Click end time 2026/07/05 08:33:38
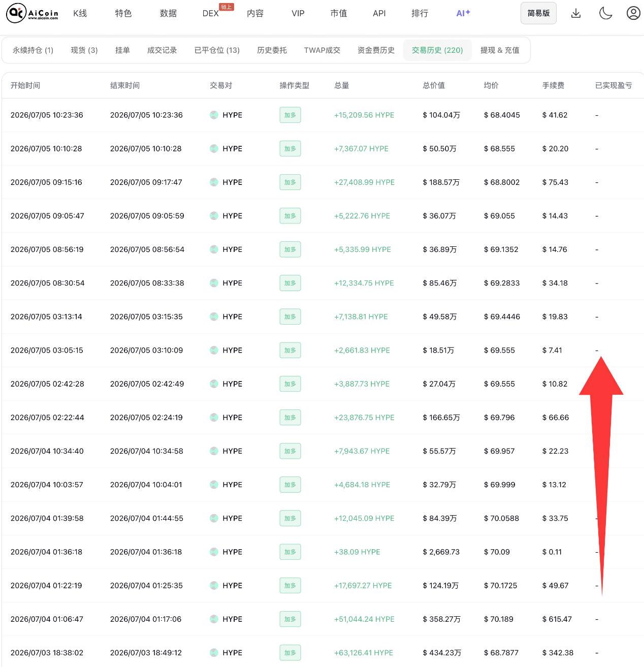 pos(147,283)
